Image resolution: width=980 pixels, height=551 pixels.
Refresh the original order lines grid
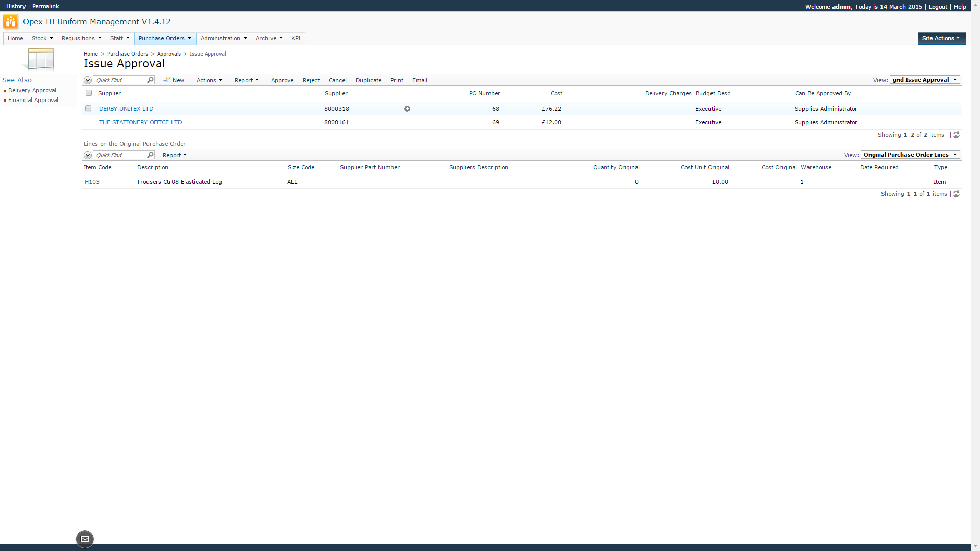pyautogui.click(x=957, y=194)
